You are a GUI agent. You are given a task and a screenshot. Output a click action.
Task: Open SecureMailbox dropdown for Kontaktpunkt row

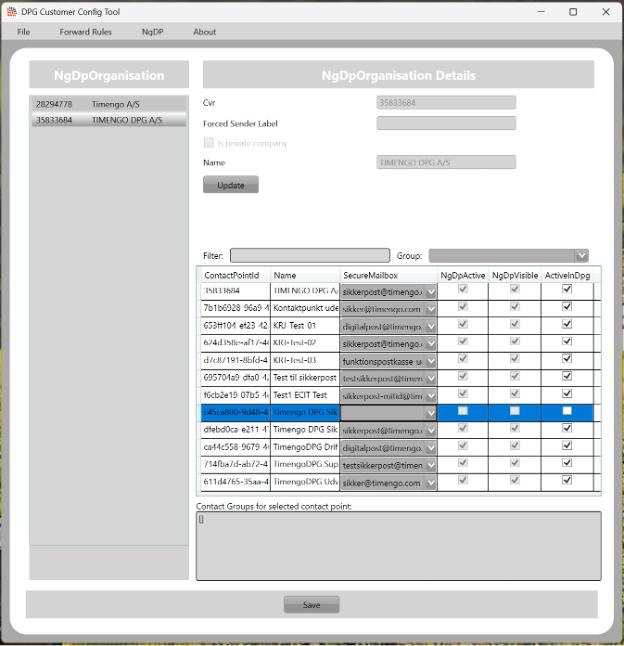click(431, 309)
